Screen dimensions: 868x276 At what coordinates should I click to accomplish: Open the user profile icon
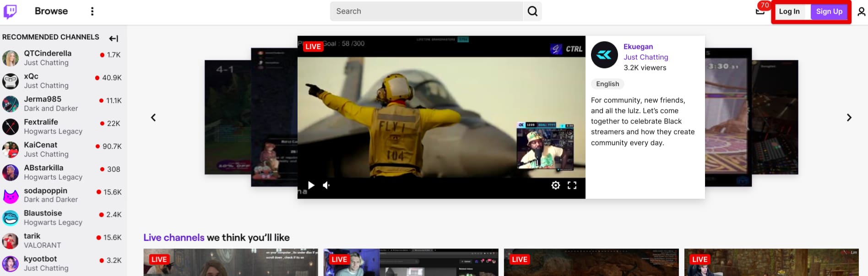[x=861, y=11]
